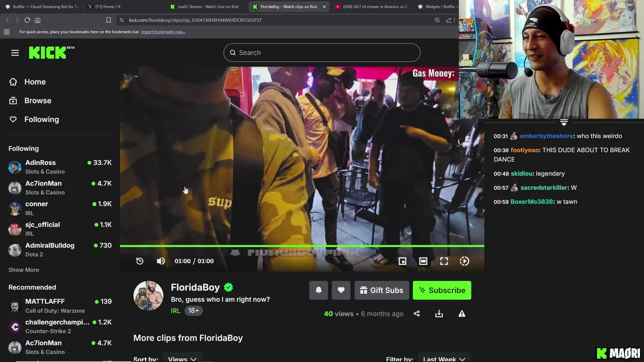Open browser zoom magnifier in address bar

[x=437, y=20]
